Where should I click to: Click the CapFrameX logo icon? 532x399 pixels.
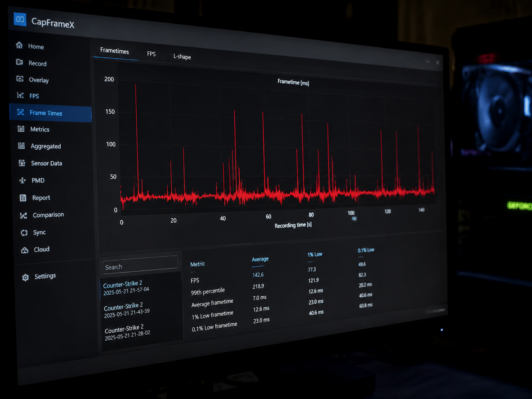pyautogui.click(x=20, y=19)
